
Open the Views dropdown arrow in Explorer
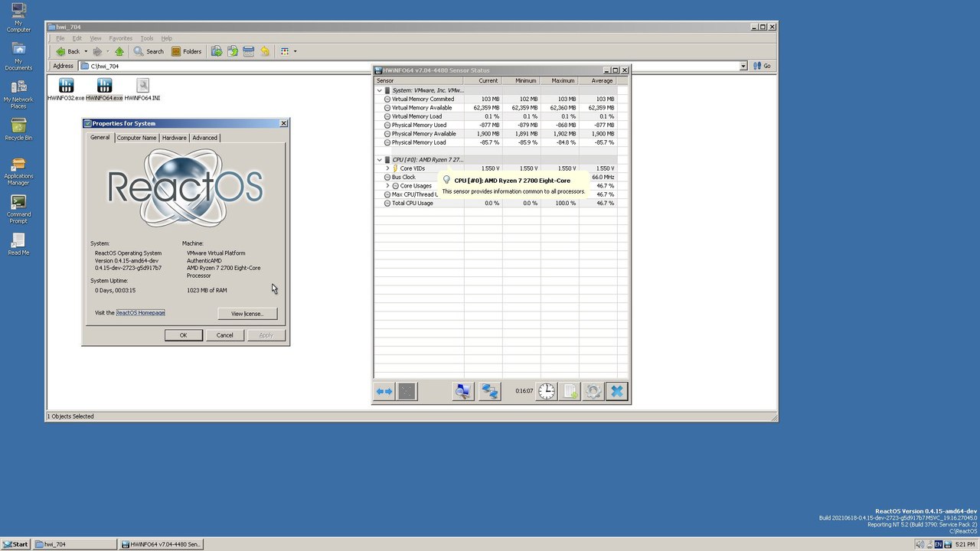click(x=296, y=51)
